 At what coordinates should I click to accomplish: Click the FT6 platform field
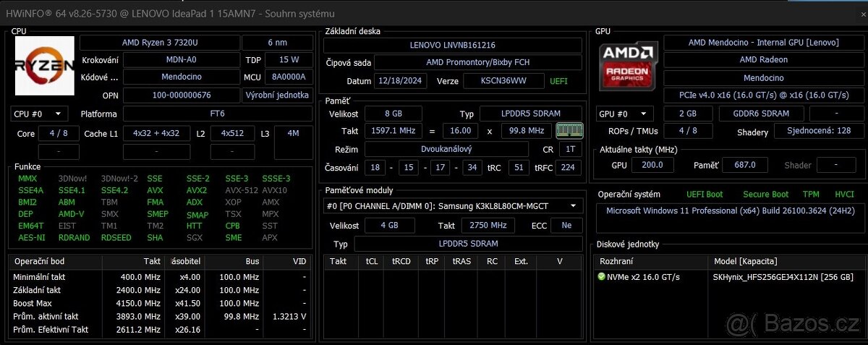218,114
